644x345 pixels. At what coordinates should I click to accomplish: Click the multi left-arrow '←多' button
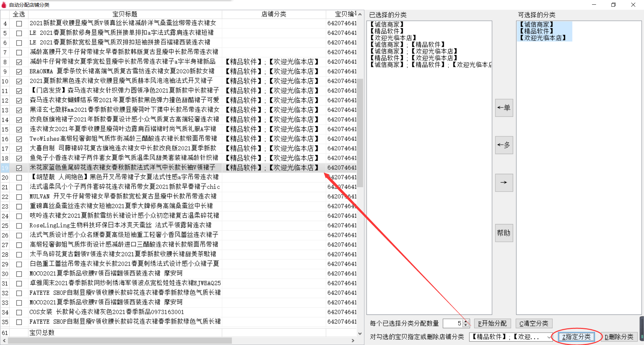[504, 145]
